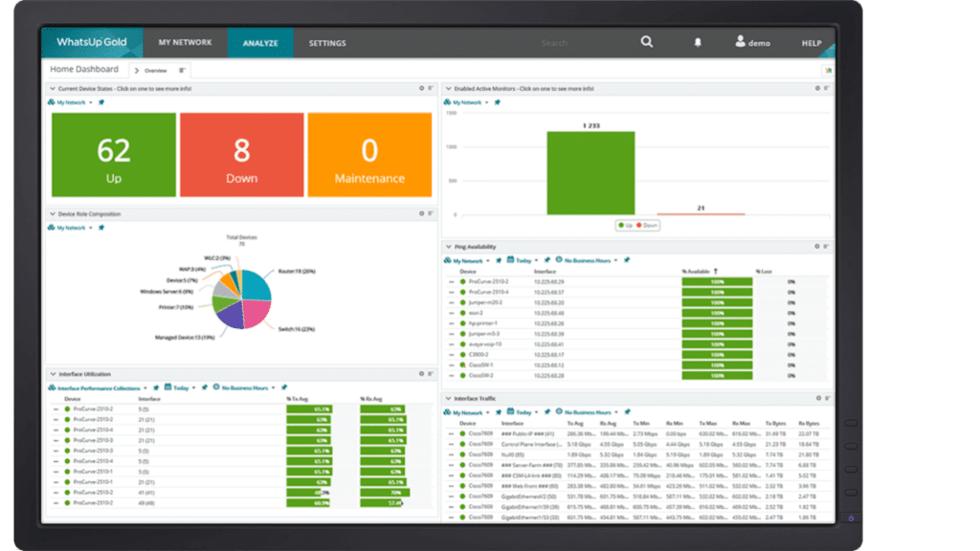Click clock icon in Interface Traffic toolbar
The height and width of the screenshot is (551, 980).
[x=559, y=411]
